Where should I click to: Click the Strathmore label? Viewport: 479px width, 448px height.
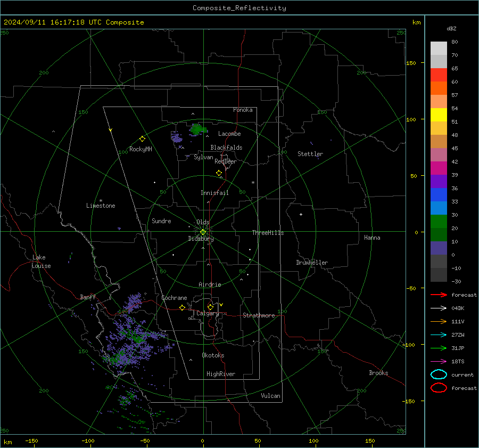pos(259,315)
